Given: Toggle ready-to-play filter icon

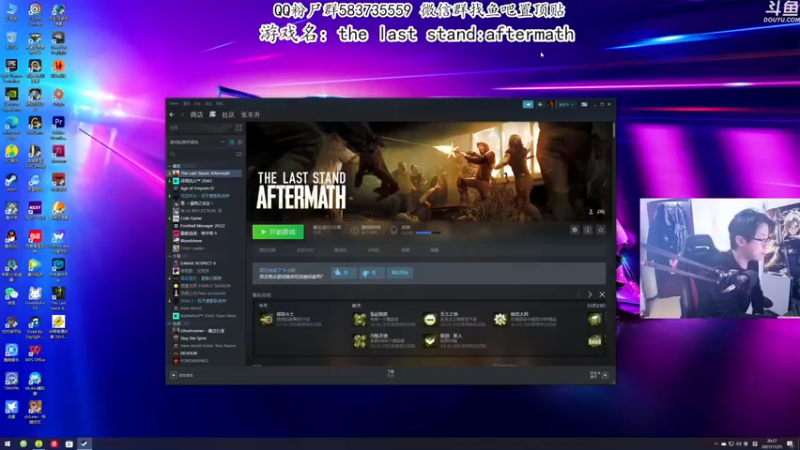Looking at the screenshot, I should (x=240, y=142).
